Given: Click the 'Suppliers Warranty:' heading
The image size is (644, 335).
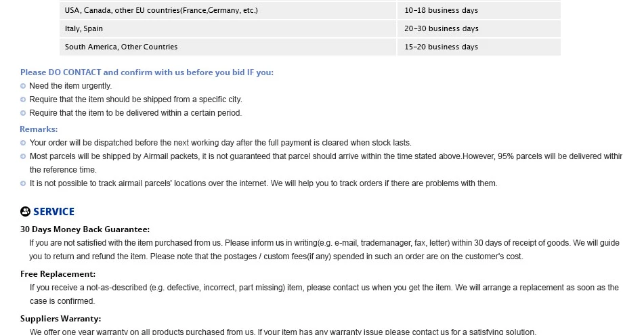Looking at the screenshot, I should tap(60, 319).
